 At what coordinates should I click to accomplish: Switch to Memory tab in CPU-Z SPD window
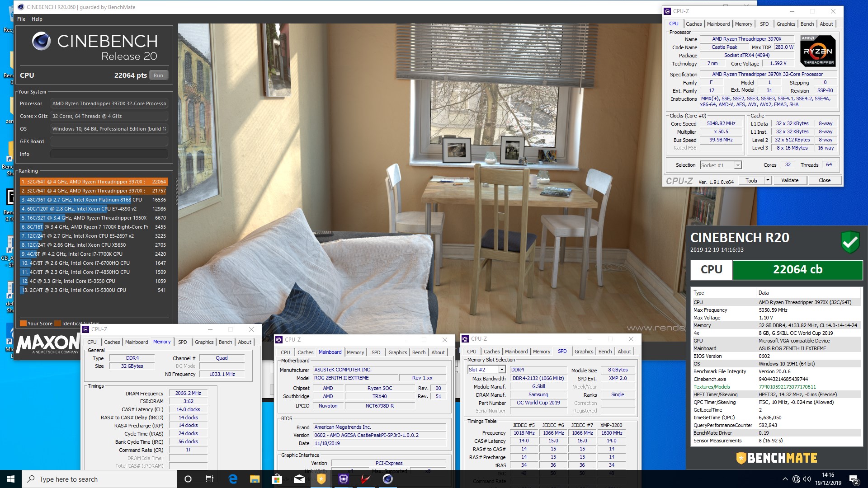(542, 352)
